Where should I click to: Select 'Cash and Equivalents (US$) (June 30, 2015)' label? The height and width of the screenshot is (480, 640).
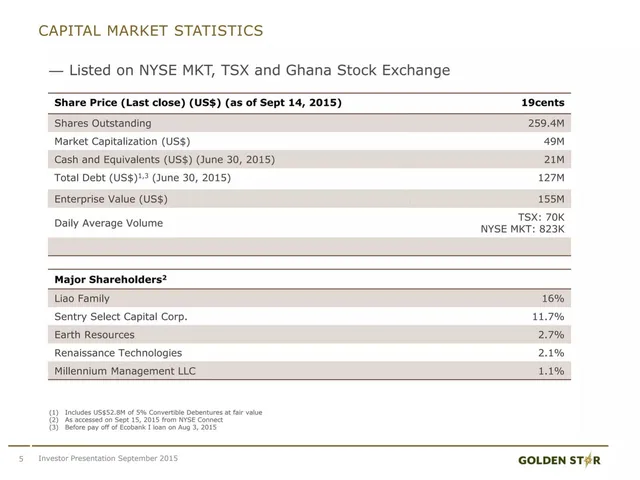[x=164, y=160]
